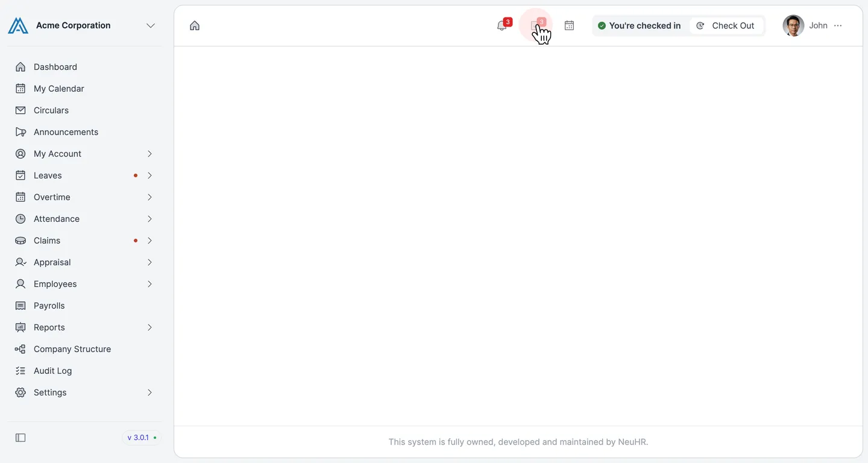Open the Dashboard menu item
Viewport: 868px width, 463px height.
point(84,67)
